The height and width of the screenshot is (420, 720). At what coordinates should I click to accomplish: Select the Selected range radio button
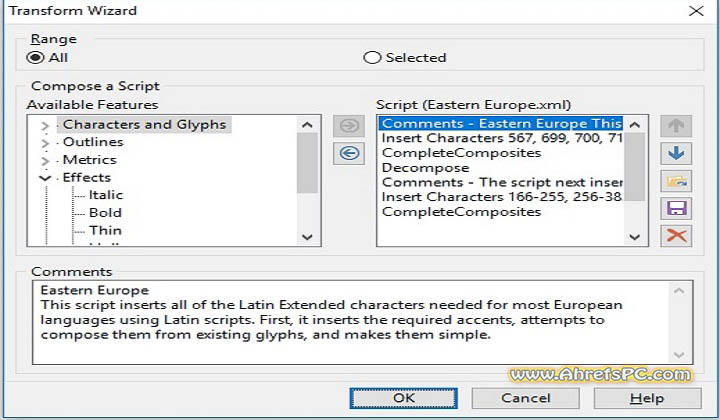coord(372,58)
